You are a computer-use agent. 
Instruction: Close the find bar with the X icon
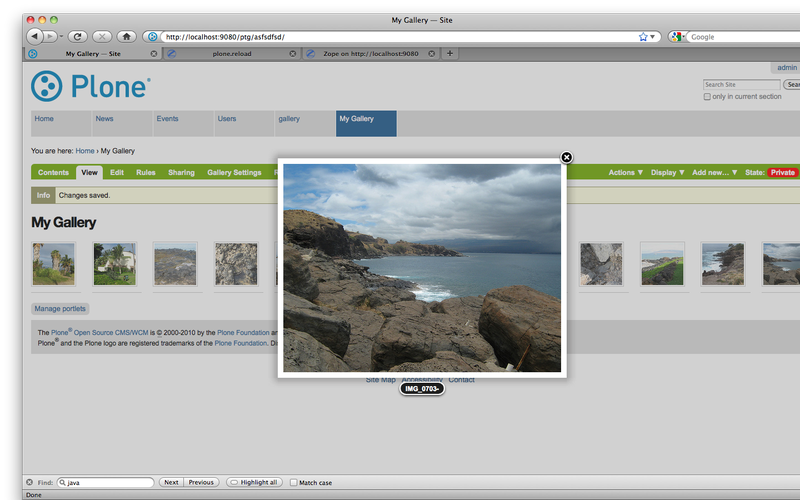[x=29, y=482]
